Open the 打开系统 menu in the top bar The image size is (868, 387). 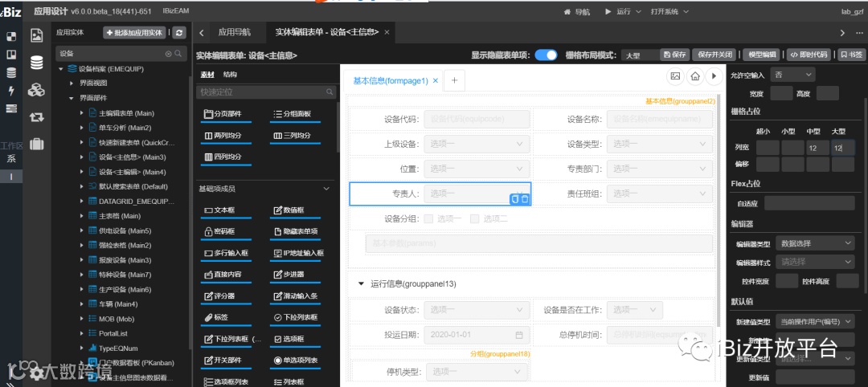tap(669, 11)
